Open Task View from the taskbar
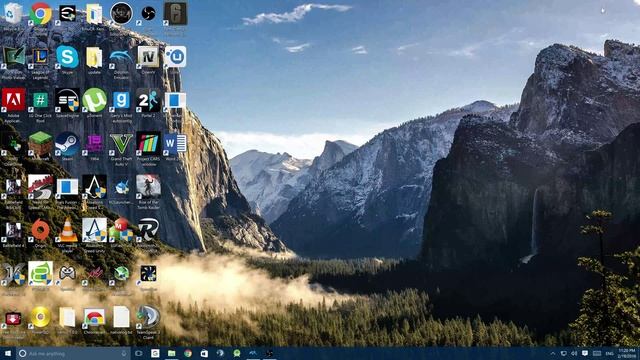The image size is (640, 360). coord(139,353)
